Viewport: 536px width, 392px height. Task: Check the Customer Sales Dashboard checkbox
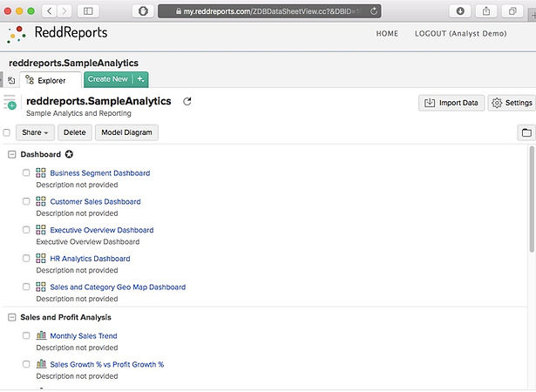point(26,202)
